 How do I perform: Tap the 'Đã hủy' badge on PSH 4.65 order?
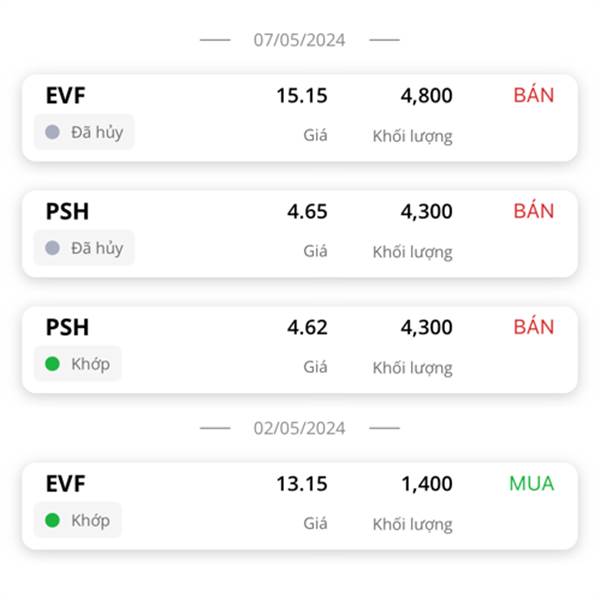tap(84, 248)
